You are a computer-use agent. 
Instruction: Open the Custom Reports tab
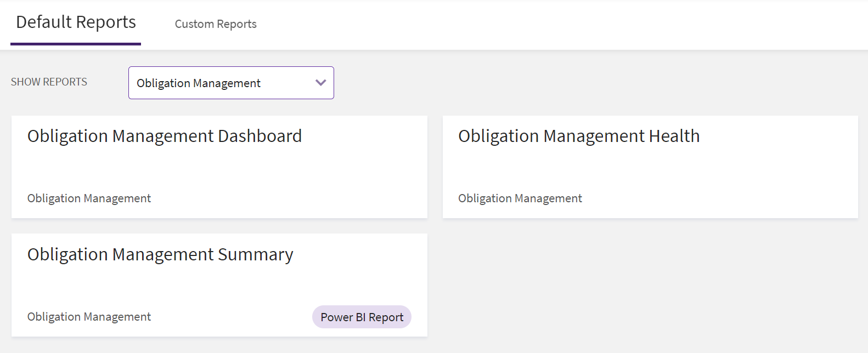216,24
